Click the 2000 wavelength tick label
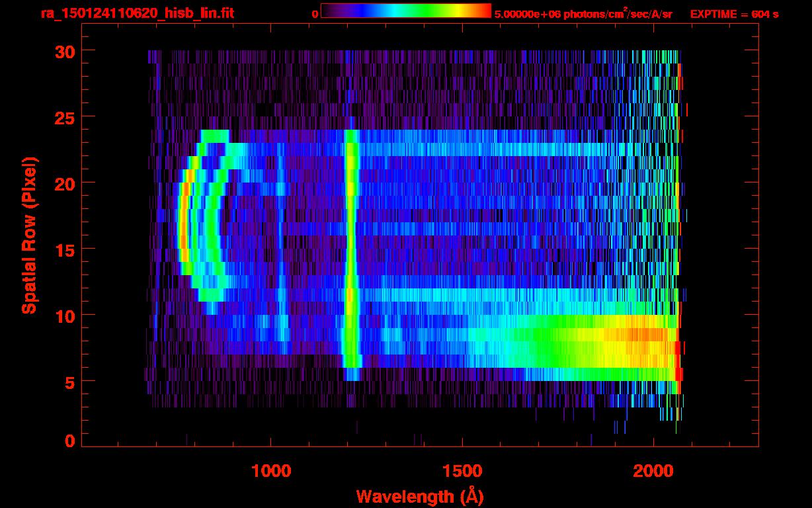The width and height of the screenshot is (812, 508). tap(653, 471)
